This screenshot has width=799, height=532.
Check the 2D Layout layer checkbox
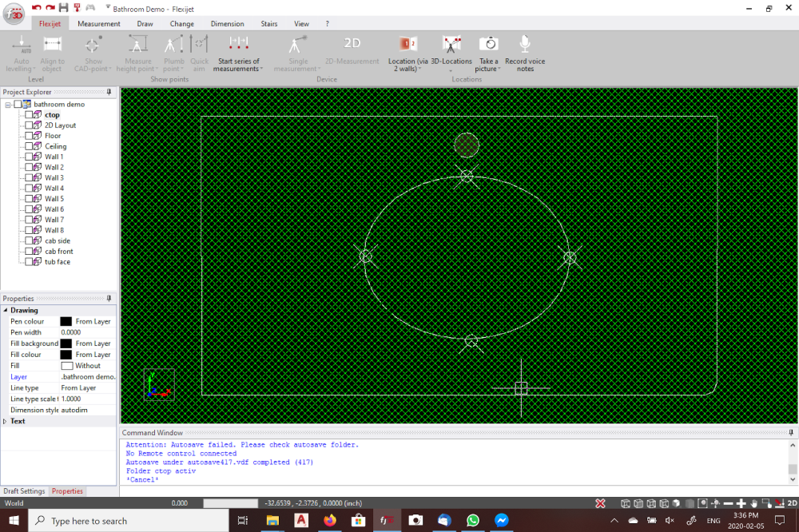coord(29,125)
